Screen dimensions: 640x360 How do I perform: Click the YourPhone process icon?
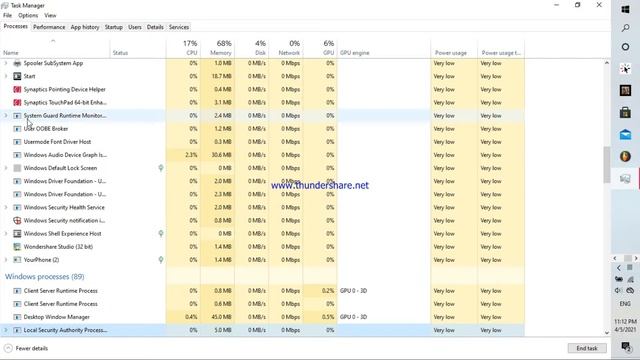(x=17, y=260)
